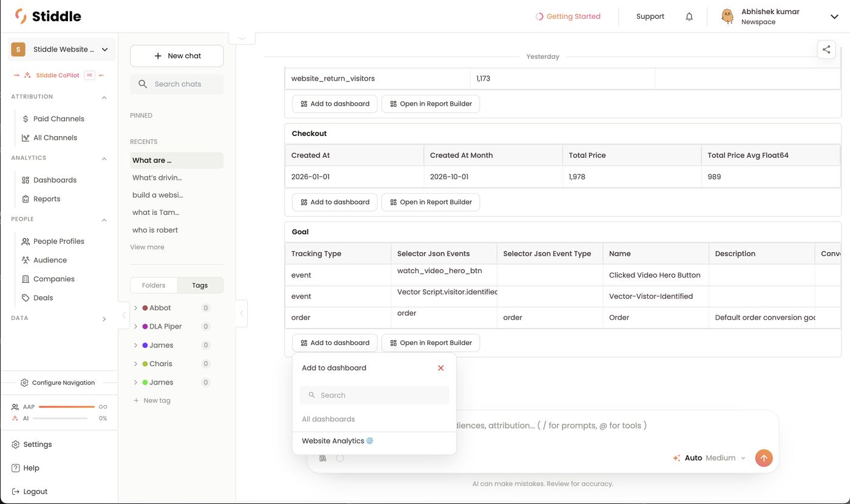Click the AI usage bar
Viewport: 850px width, 504px height.
[x=60, y=418]
